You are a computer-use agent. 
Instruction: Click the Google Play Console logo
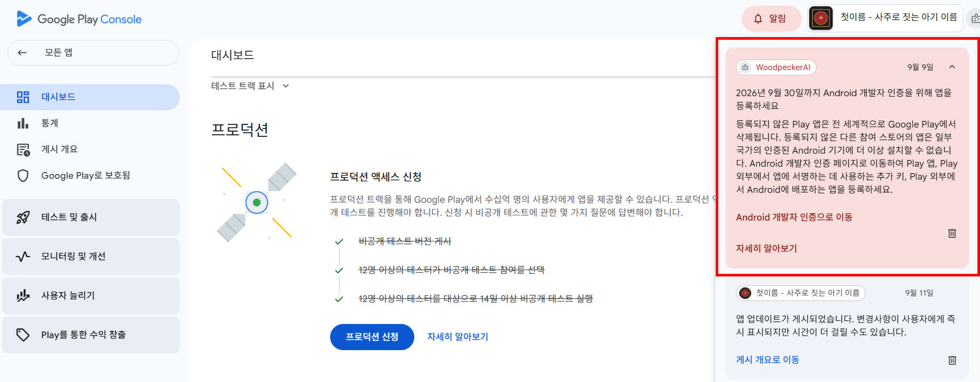(79, 19)
